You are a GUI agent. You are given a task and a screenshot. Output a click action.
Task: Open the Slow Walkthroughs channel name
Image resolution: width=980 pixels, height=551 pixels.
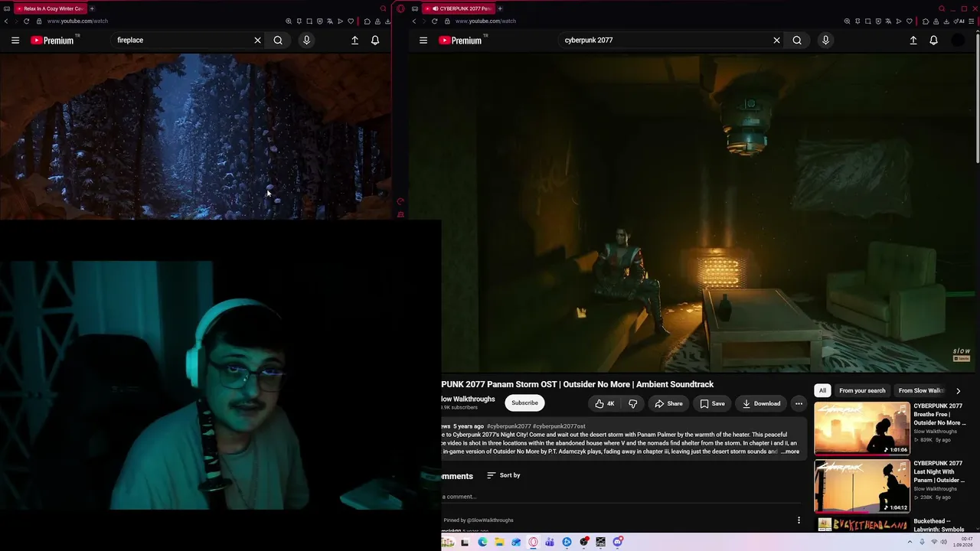click(x=469, y=399)
